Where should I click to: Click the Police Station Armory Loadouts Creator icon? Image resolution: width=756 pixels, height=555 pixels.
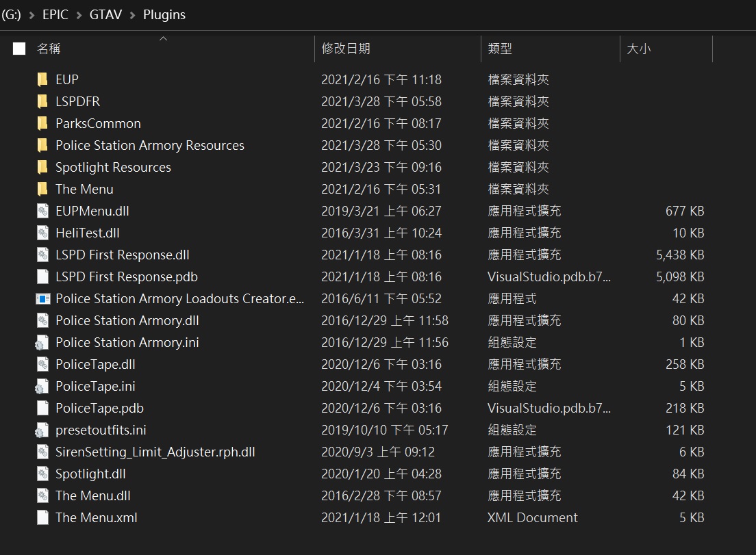(42, 298)
